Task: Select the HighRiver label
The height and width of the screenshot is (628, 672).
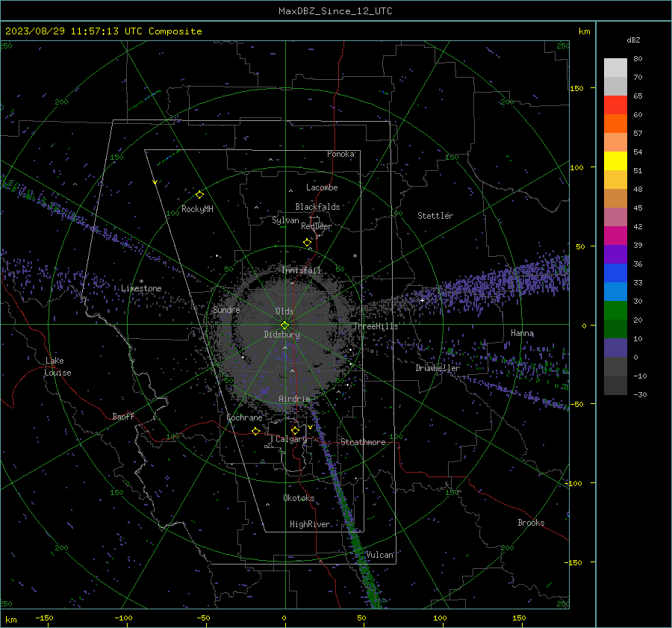Action: [310, 524]
